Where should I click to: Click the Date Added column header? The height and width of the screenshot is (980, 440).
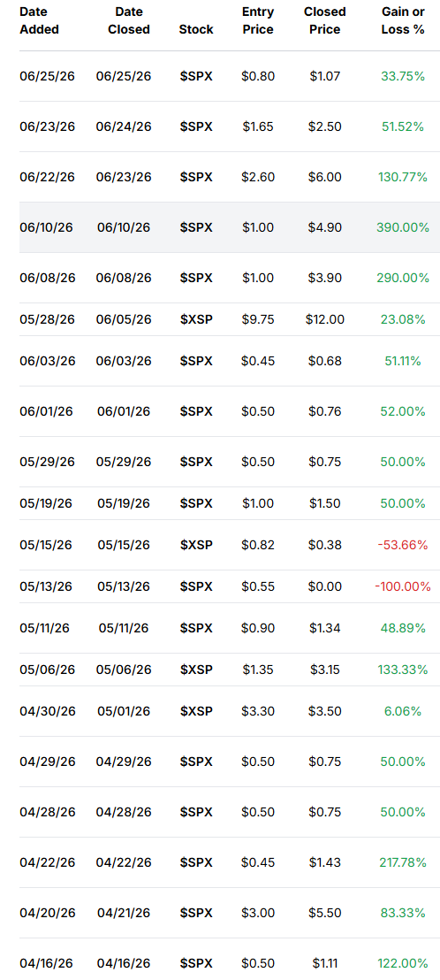(x=40, y=20)
